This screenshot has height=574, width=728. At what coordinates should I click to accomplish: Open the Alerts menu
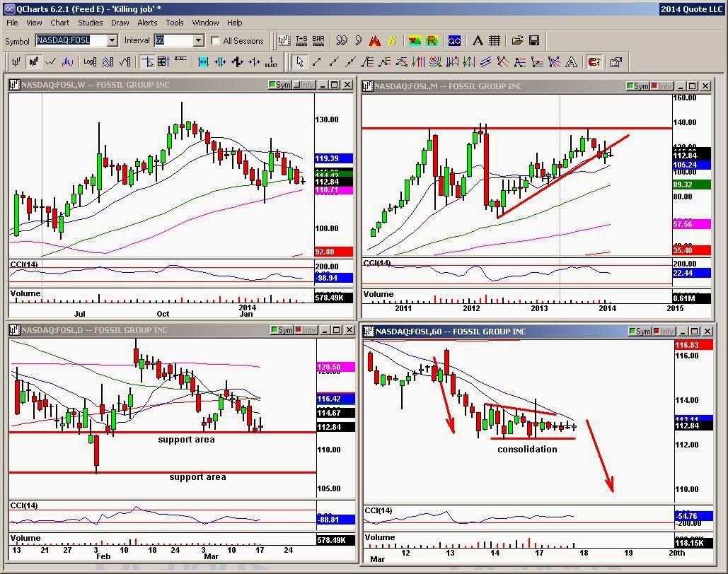coord(147,23)
